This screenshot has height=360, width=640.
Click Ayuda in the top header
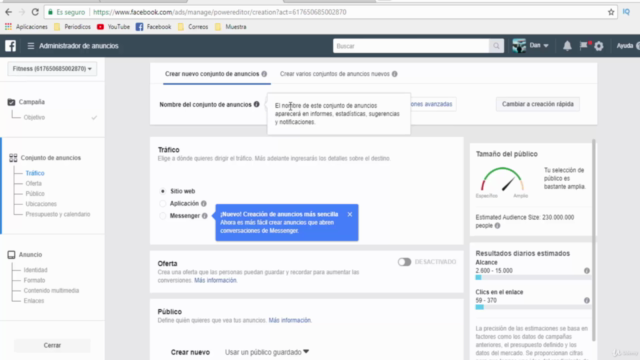click(624, 46)
